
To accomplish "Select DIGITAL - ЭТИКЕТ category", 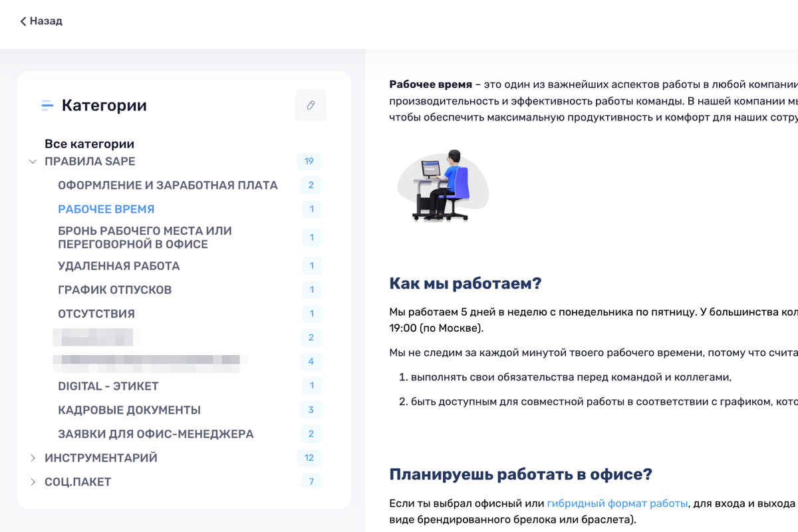I will 108,386.
